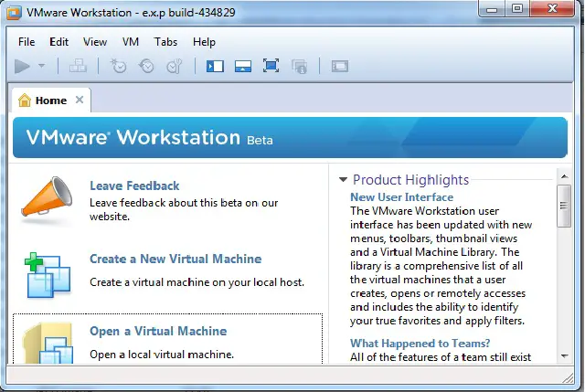Click Open a Virtual Machine link
Screen dimensions: 585x392
(x=158, y=331)
